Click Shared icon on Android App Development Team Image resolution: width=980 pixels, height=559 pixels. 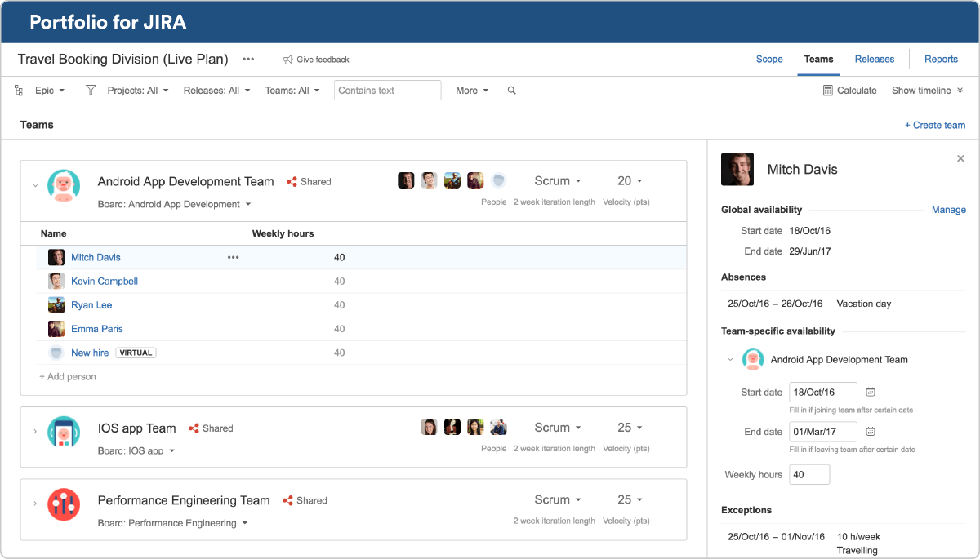[x=292, y=182]
